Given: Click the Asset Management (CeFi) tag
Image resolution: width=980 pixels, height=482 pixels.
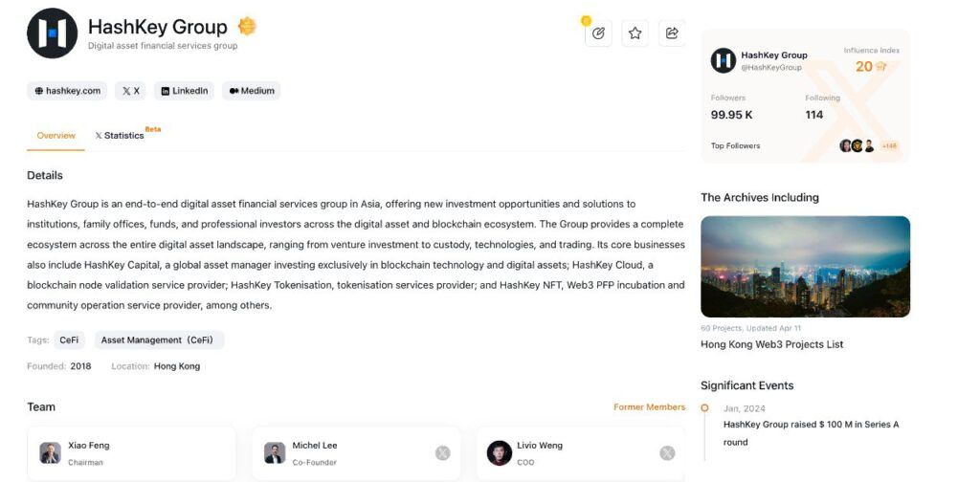Looking at the screenshot, I should (159, 340).
